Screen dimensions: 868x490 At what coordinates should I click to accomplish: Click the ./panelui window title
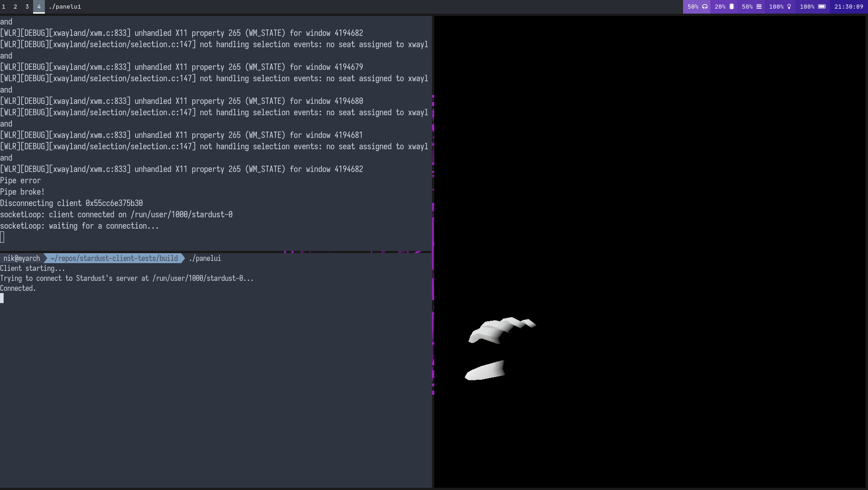click(x=64, y=7)
